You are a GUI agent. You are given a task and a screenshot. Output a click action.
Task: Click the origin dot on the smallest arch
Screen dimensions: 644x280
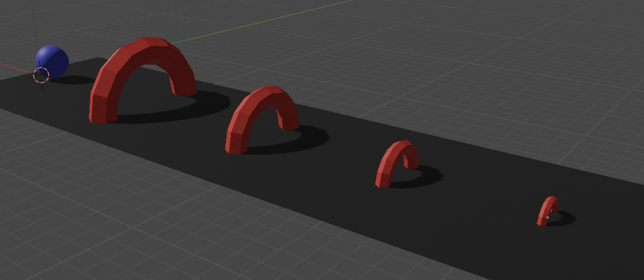click(x=547, y=217)
